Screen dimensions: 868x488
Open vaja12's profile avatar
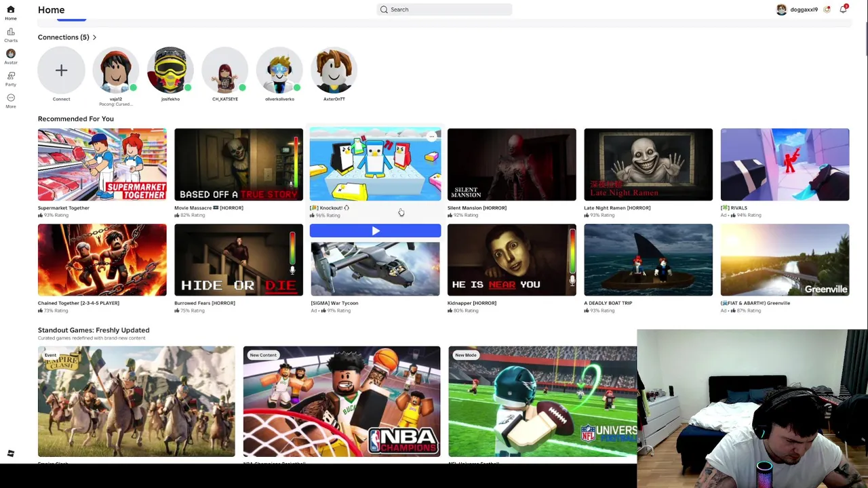(x=116, y=70)
